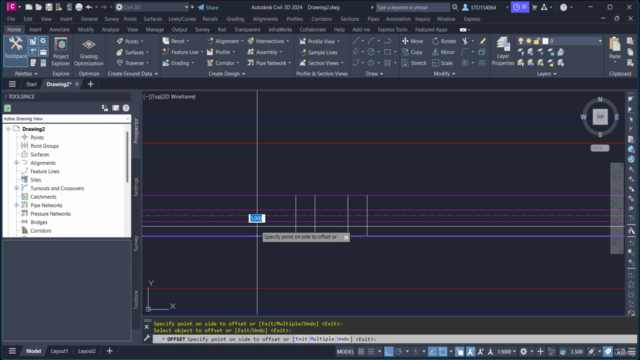Select Catchments tree item
The image size is (640, 360).
point(43,197)
